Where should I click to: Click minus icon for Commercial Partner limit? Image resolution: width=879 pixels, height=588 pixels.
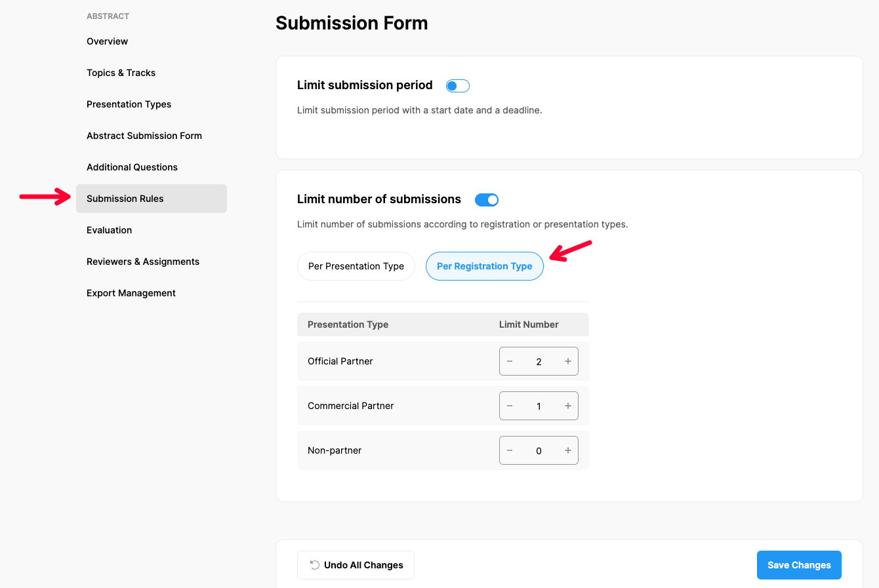(510, 406)
